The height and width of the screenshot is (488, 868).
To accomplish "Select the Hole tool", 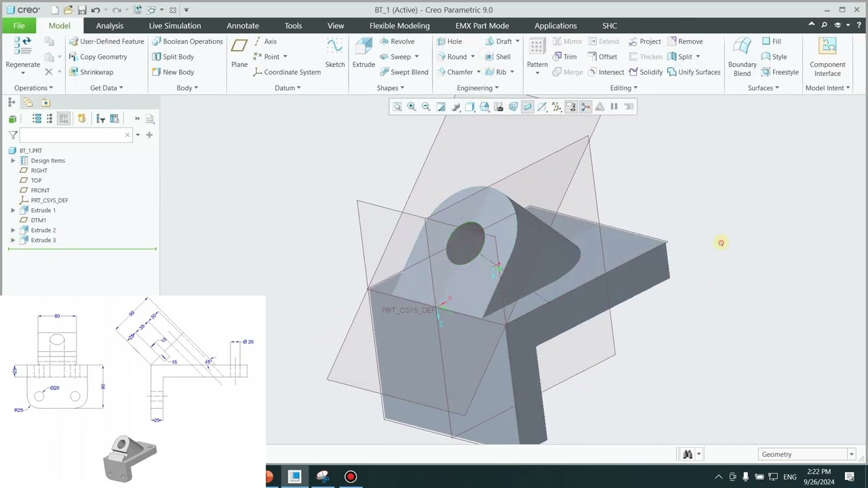I will (449, 41).
